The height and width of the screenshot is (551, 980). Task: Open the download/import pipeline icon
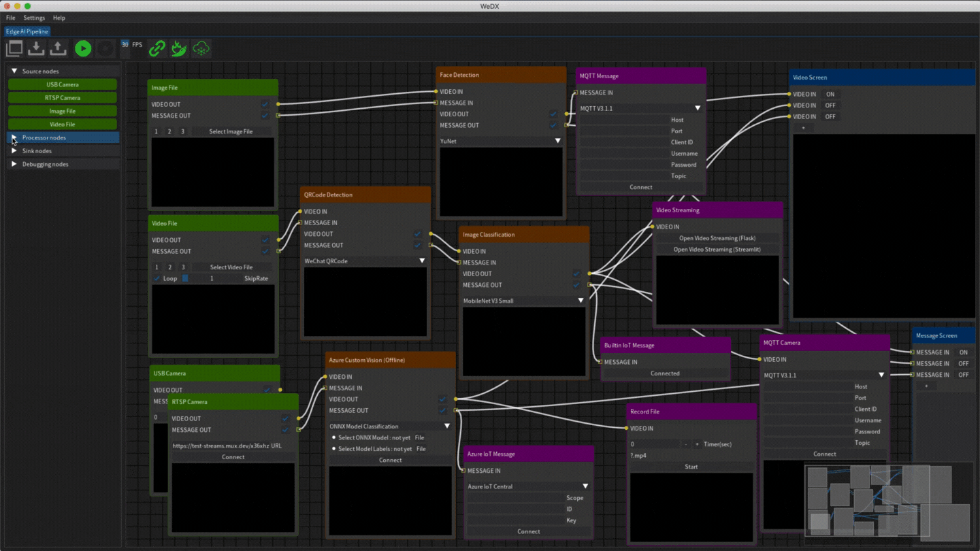click(35, 48)
